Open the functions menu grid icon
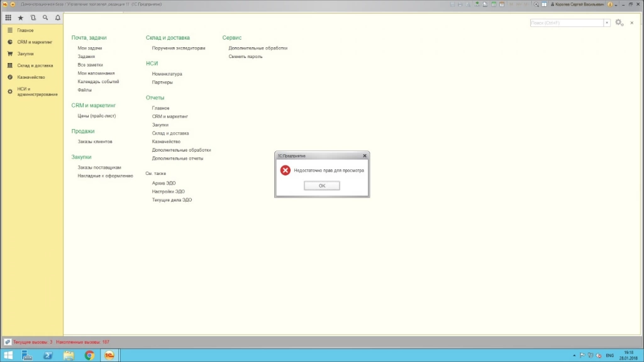Viewport: 644px width, 362px height. tap(8, 18)
